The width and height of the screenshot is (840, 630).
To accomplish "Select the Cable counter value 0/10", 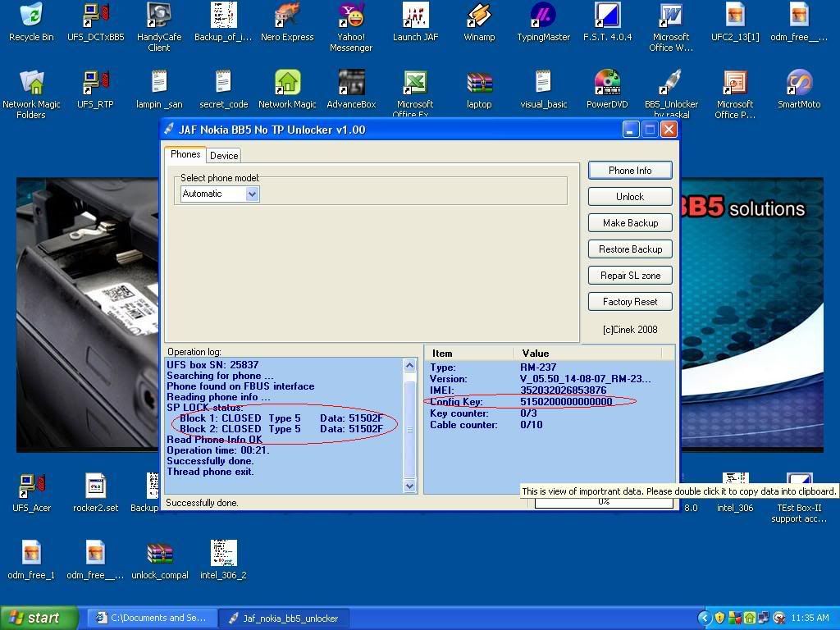I will (532, 425).
